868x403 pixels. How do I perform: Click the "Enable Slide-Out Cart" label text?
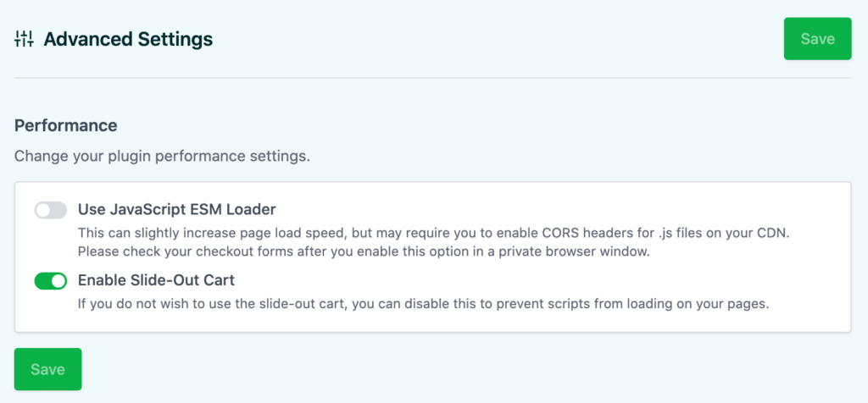pos(156,280)
